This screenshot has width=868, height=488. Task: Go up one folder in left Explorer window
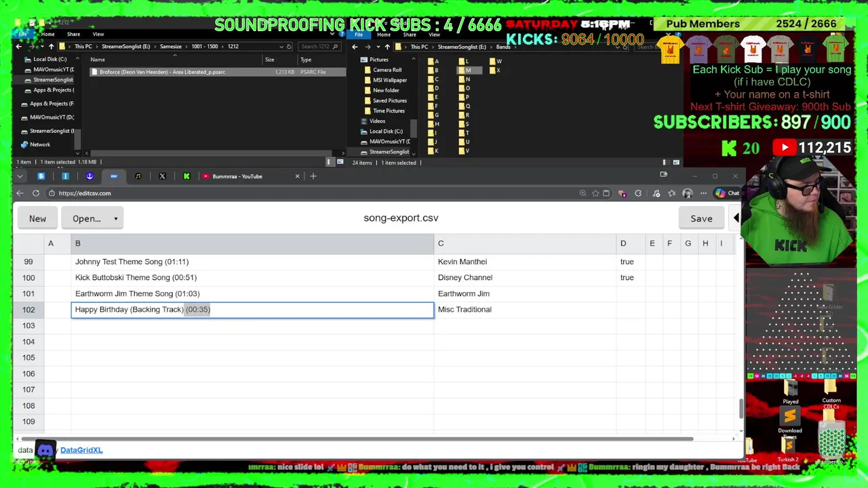coord(51,47)
